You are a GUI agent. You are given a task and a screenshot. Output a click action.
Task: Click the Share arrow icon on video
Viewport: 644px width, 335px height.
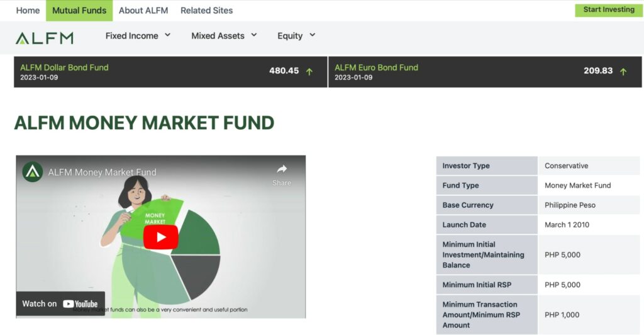[282, 169]
